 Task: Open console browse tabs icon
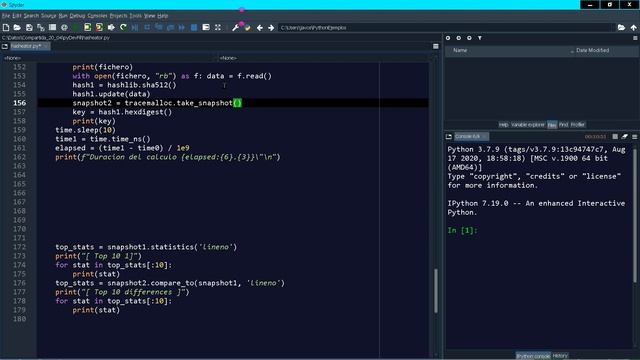(x=449, y=136)
